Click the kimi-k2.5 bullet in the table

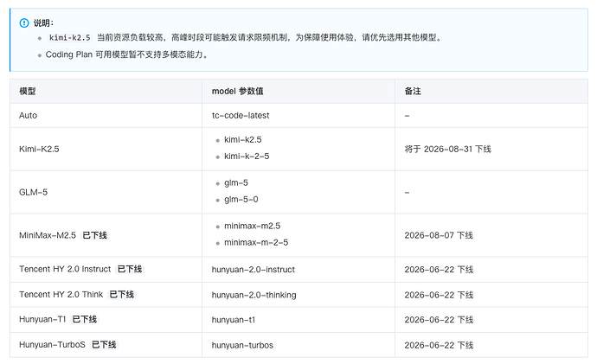pyautogui.click(x=243, y=140)
